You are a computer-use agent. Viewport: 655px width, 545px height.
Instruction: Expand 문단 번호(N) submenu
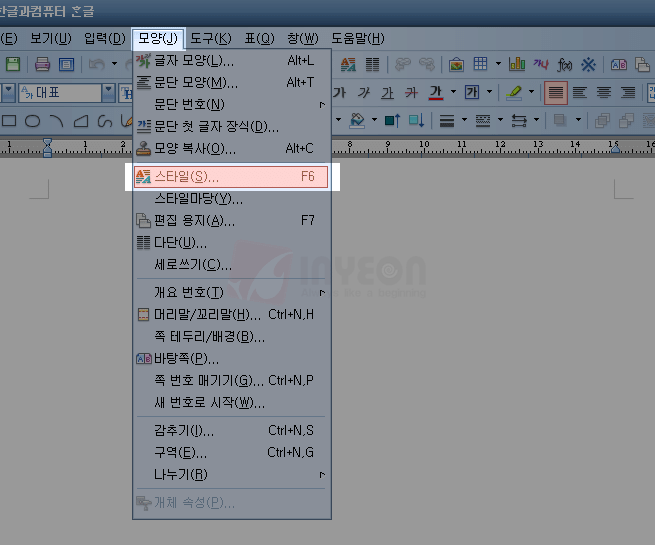pyautogui.click(x=231, y=104)
